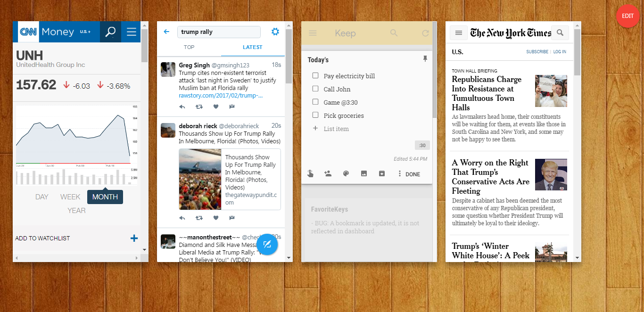Image resolution: width=644 pixels, height=312 pixels.
Task: Archive the Today's note
Action: 382,173
